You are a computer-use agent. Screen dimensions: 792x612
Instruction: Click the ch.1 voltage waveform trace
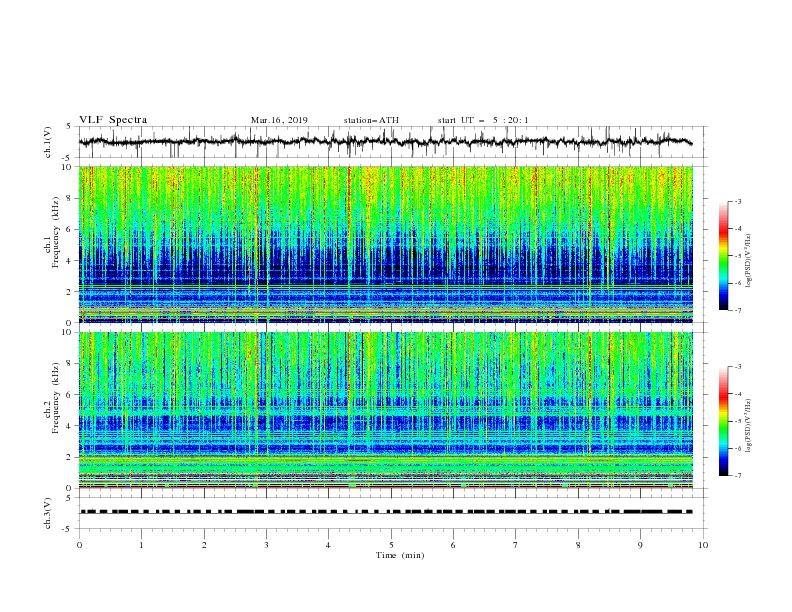click(385, 142)
